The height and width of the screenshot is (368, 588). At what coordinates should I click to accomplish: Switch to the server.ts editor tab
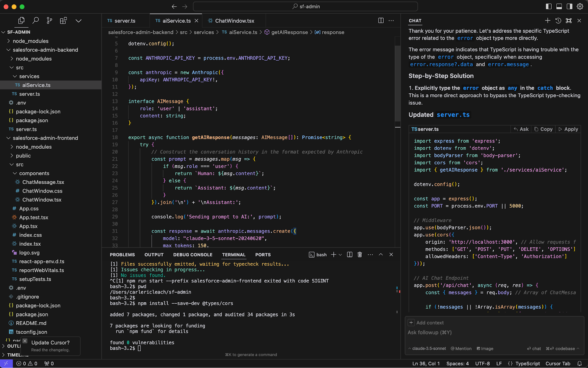coord(125,21)
